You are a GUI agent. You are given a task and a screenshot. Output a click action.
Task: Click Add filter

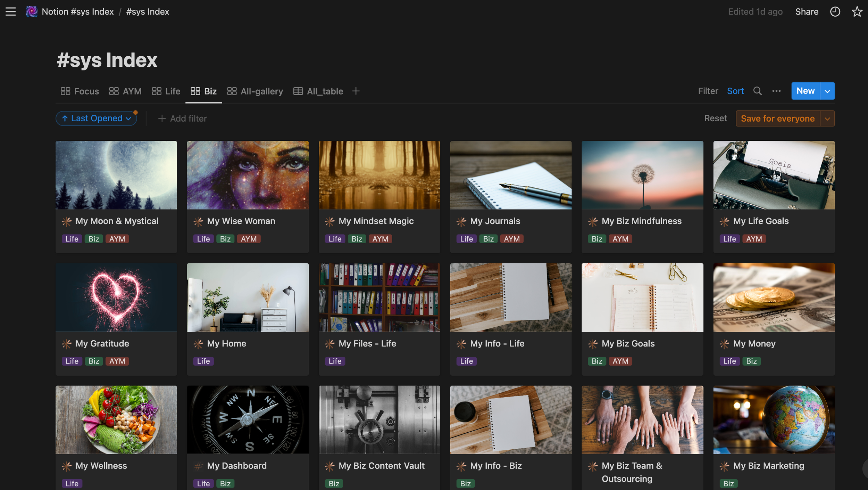point(183,119)
